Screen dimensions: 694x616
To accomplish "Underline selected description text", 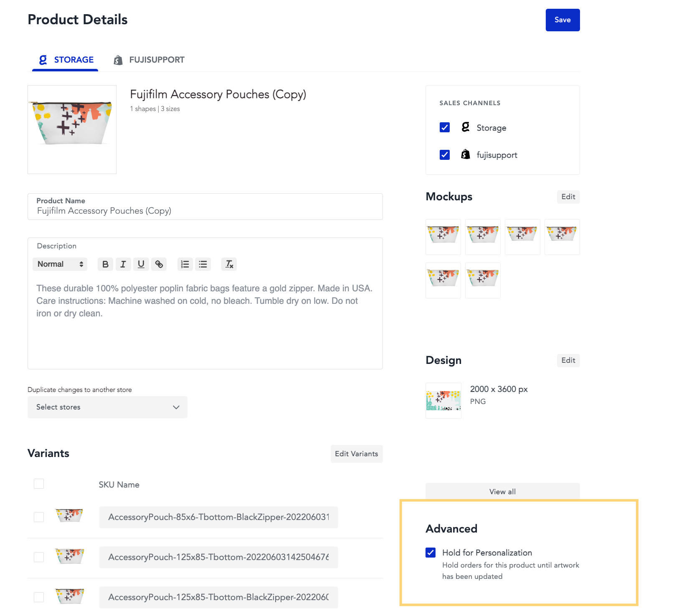I will [x=141, y=264].
